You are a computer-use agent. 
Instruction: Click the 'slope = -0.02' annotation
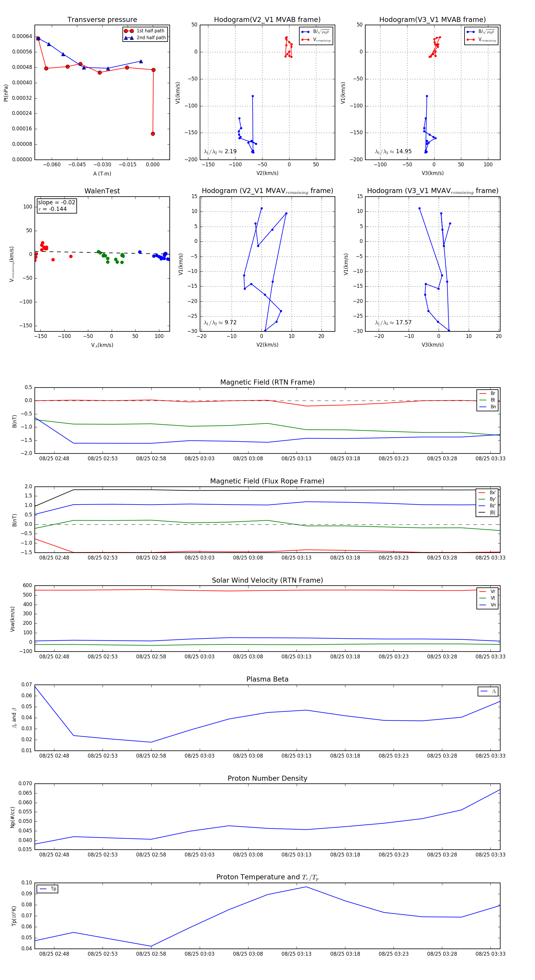coord(56,203)
